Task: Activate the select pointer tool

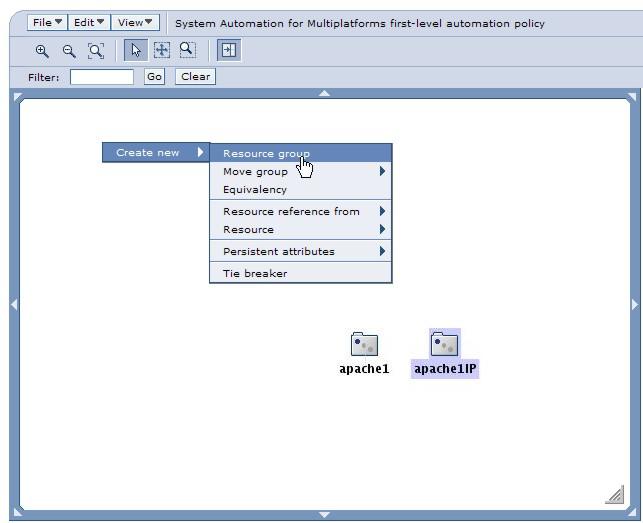Action: point(136,50)
